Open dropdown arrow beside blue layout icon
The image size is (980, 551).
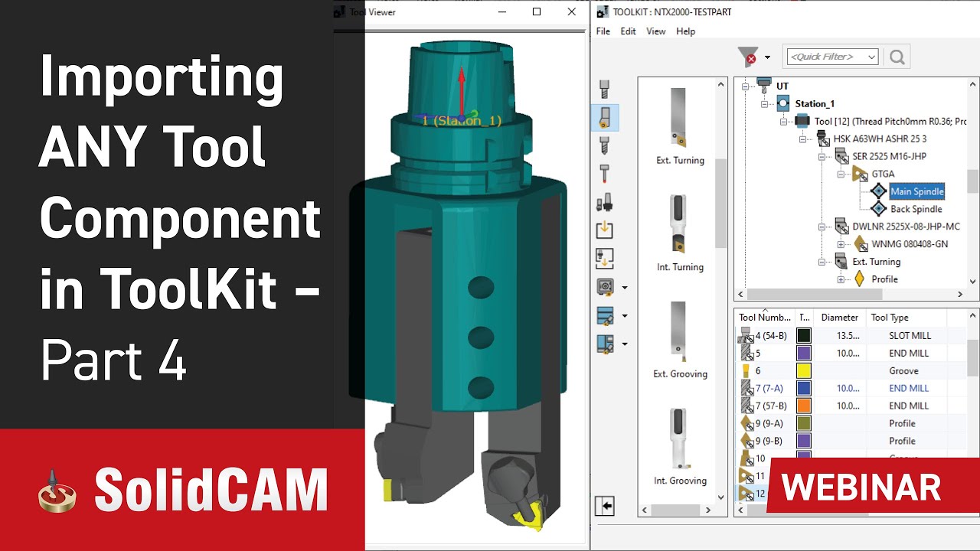(625, 344)
